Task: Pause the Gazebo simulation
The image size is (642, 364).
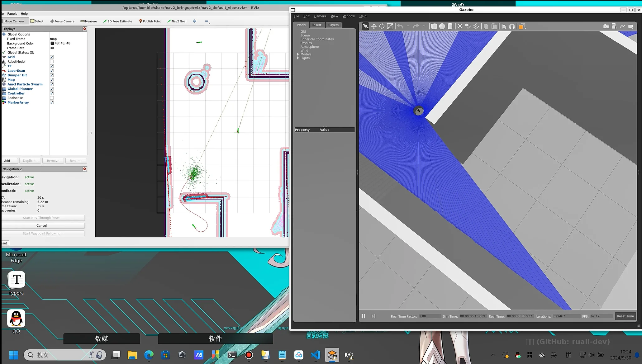Action: pos(363,316)
